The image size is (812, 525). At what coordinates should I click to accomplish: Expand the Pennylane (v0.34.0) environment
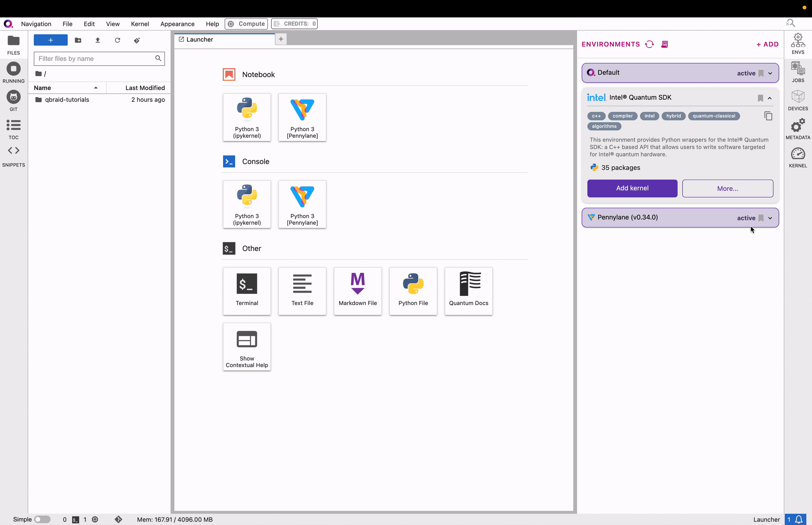(770, 218)
